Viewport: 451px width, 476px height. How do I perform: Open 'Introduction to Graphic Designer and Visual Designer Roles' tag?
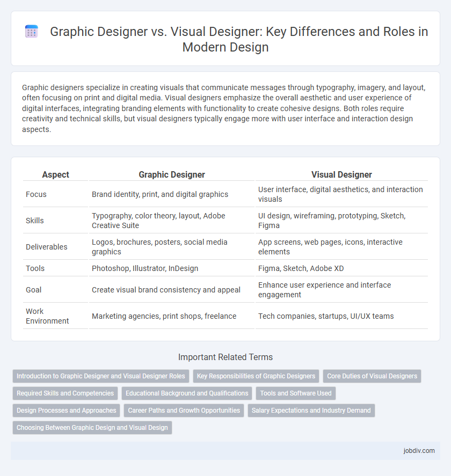[101, 376]
